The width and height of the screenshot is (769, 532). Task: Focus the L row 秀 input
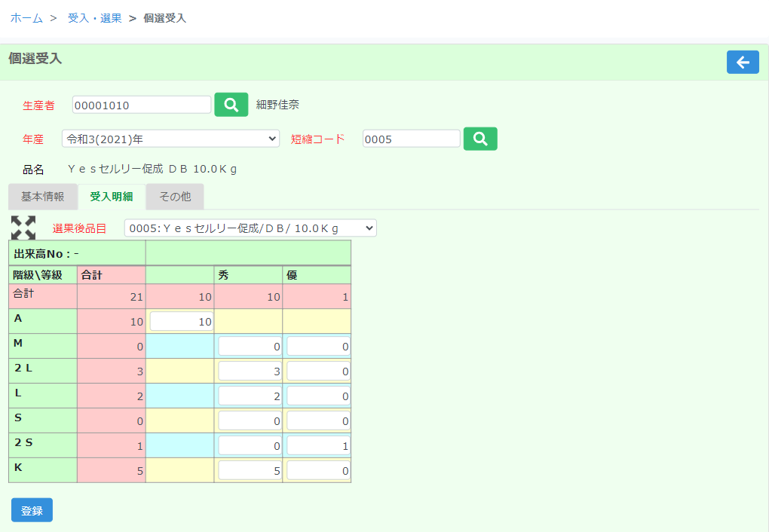click(250, 396)
